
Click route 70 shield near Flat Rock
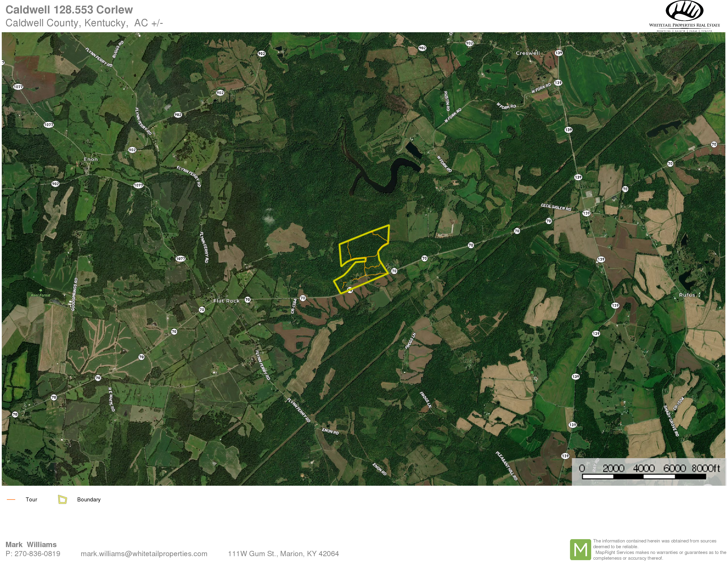(x=247, y=300)
